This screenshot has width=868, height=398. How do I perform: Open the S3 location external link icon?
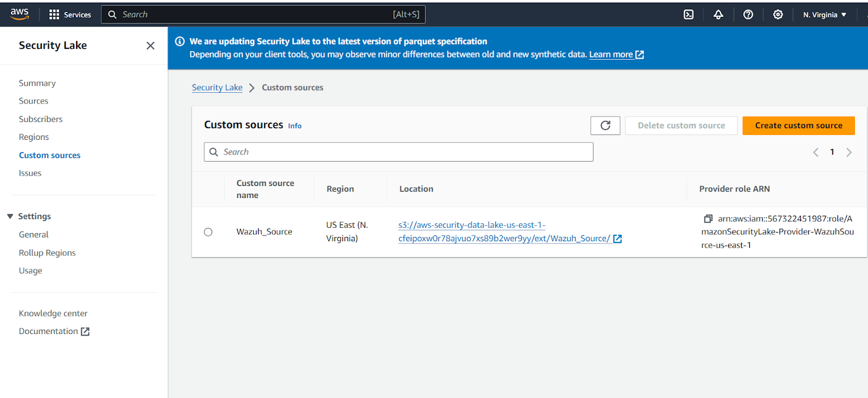pyautogui.click(x=617, y=239)
